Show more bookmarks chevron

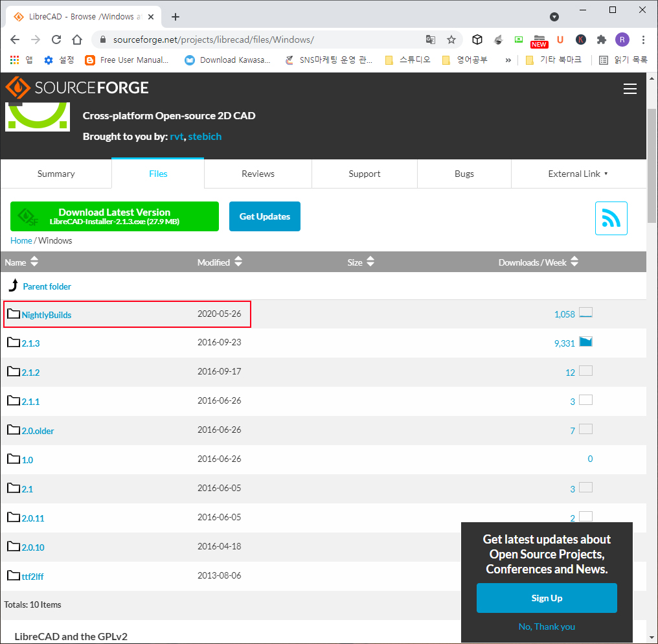point(508,60)
